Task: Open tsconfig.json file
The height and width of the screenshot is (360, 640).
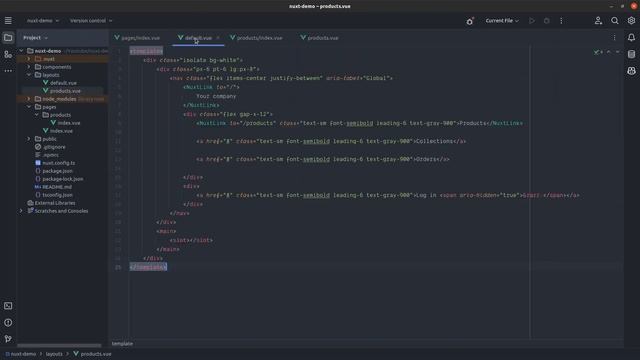Action: [x=57, y=195]
